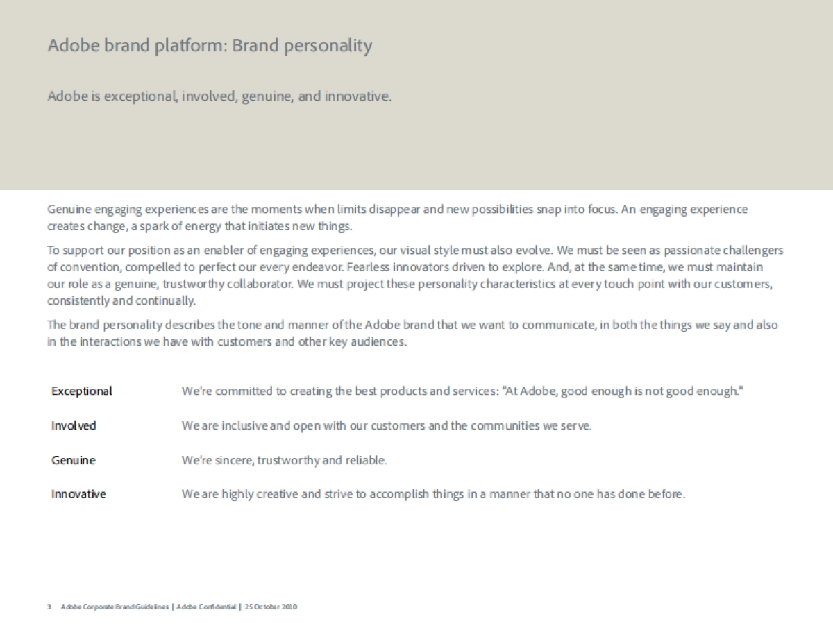Click the 'We're sincere, trustworthy and reliable' description
This screenshot has height=644, width=833.
pyautogui.click(x=284, y=461)
